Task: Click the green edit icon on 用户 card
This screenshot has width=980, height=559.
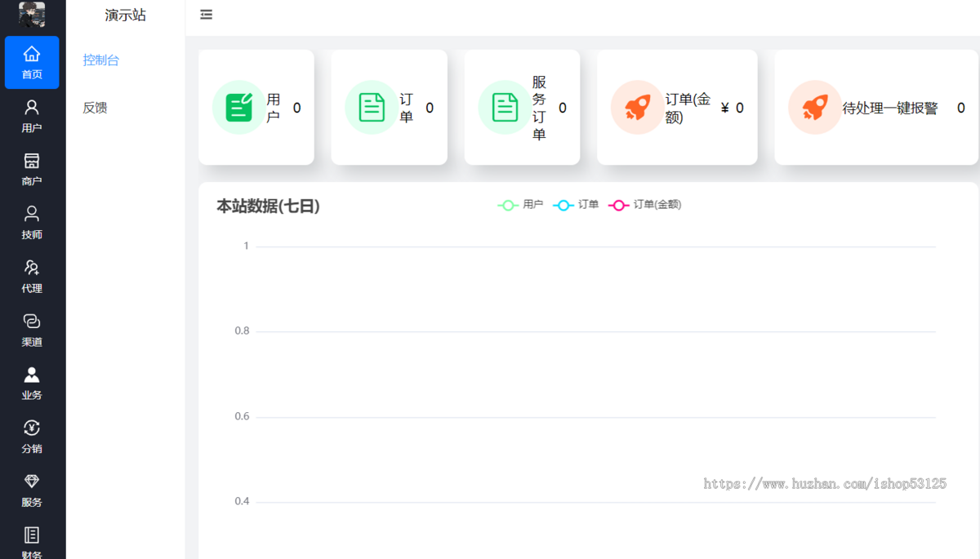Action: 238,107
